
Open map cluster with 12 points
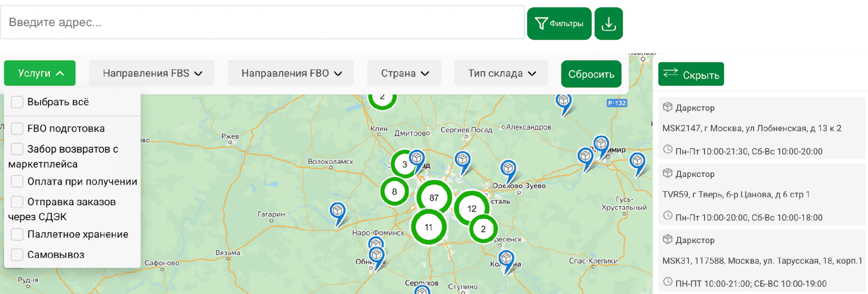(472, 208)
